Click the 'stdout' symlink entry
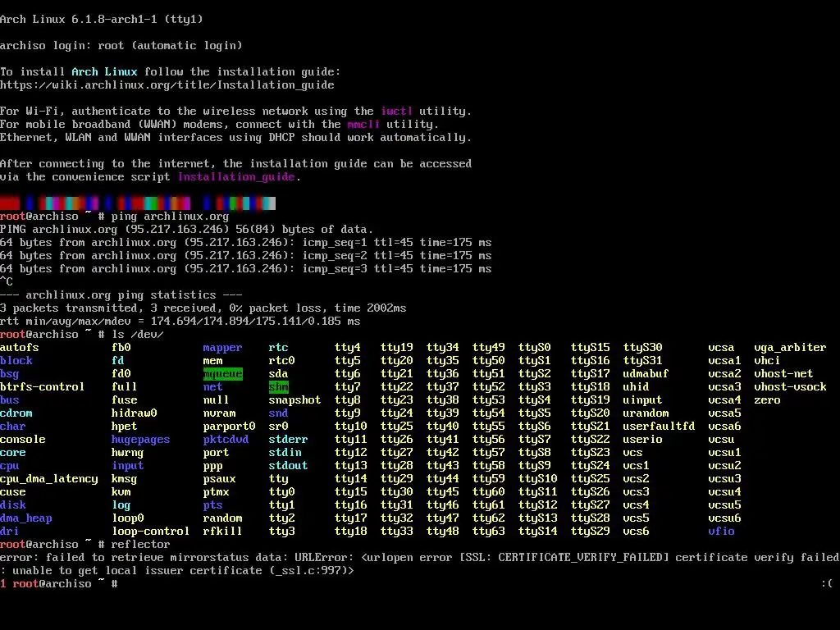 (288, 466)
